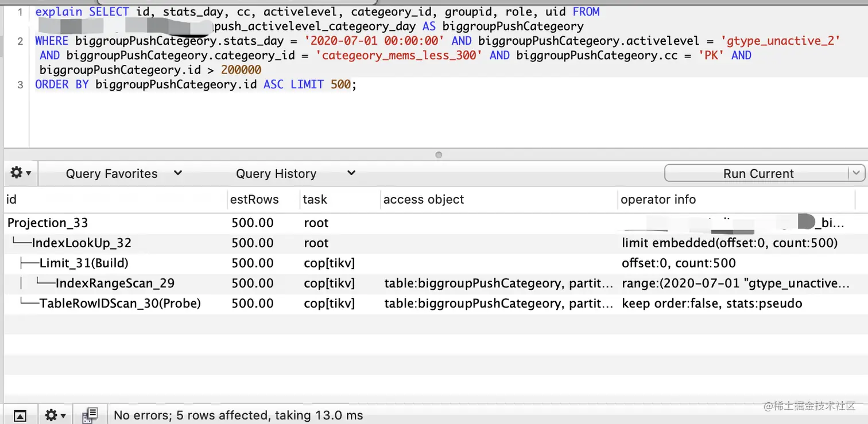Click the access object column header
Image resolution: width=868 pixels, height=424 pixels.
(424, 200)
